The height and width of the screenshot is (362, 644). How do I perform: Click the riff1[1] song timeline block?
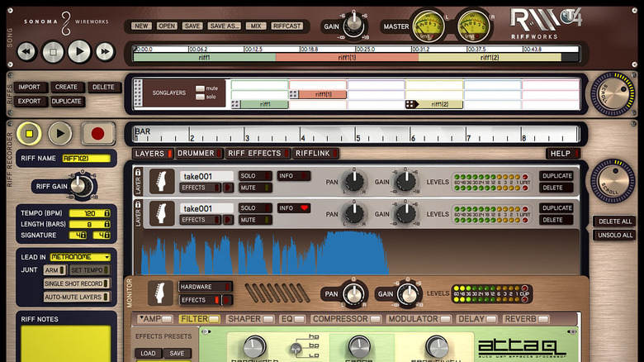(x=347, y=58)
